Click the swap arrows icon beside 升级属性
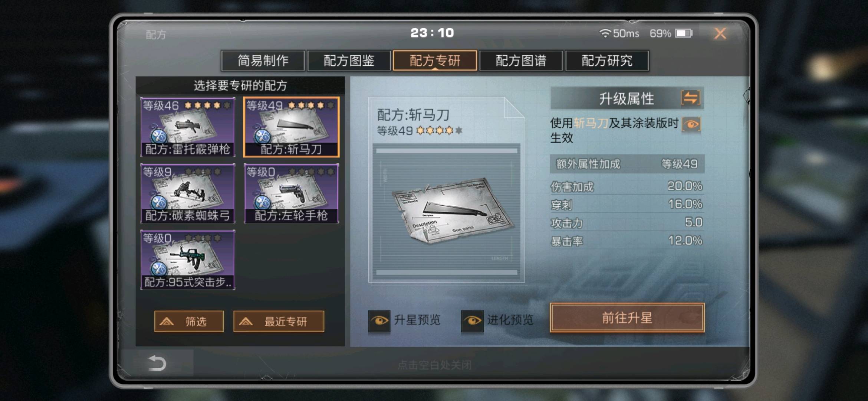Screen dimensions: 868x401 [x=690, y=98]
